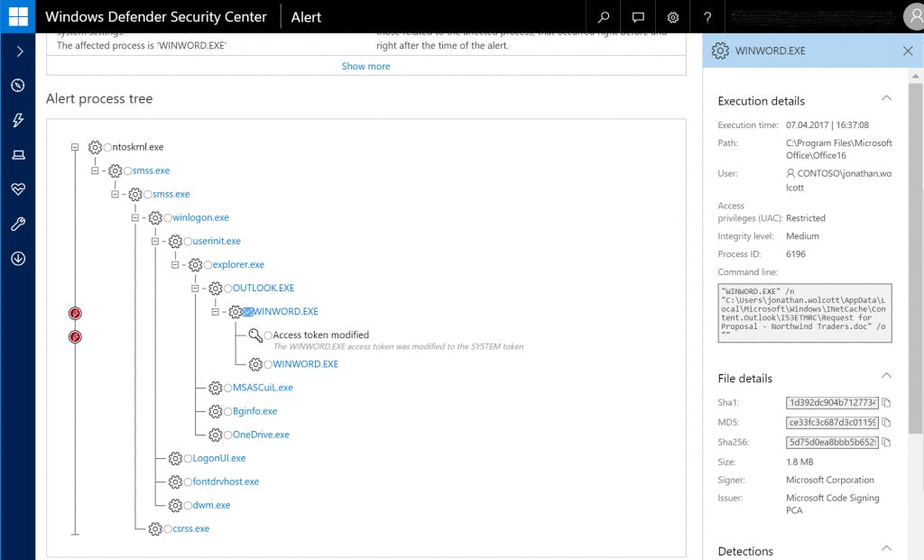Select the circle next to OUTLOOK.EXE

coord(228,289)
